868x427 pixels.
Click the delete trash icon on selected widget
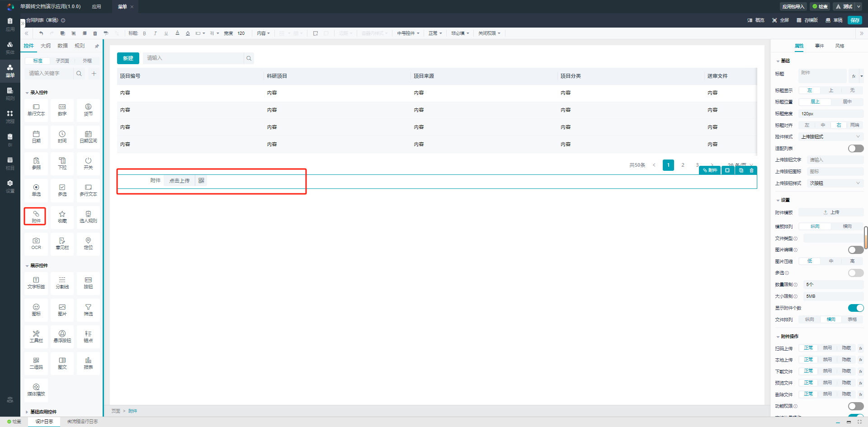(751, 170)
